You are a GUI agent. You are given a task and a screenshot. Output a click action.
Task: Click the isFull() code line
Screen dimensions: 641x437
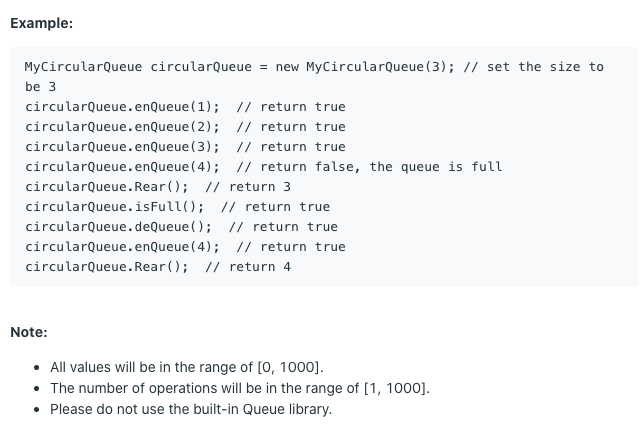177,207
